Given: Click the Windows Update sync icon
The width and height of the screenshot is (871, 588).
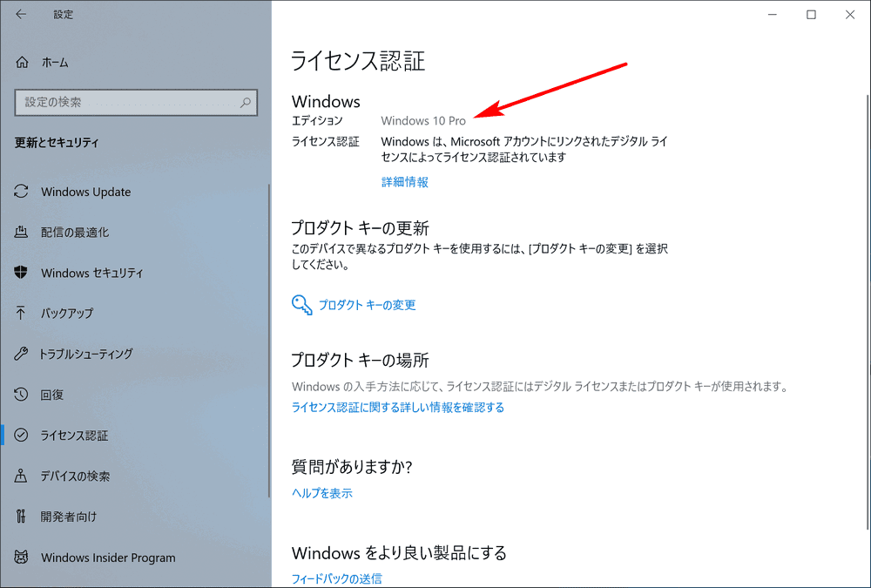Looking at the screenshot, I should [x=21, y=191].
